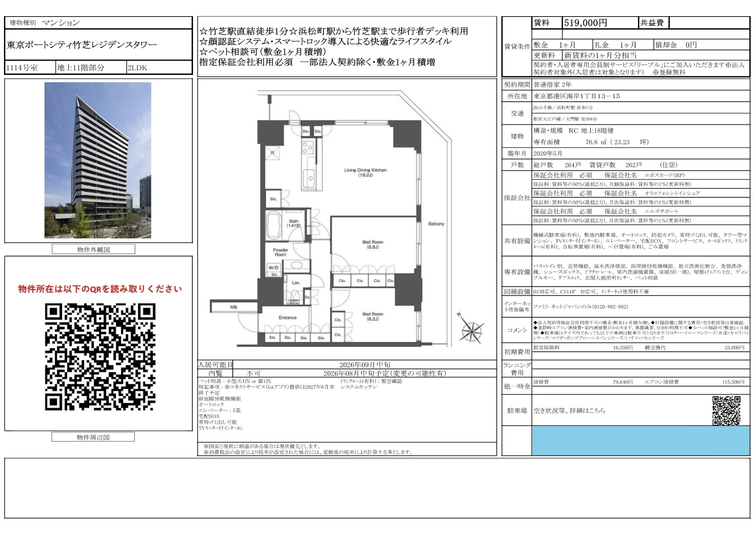Click the 物件外観図 label
The width and height of the screenshot is (756, 535).
[x=93, y=249]
